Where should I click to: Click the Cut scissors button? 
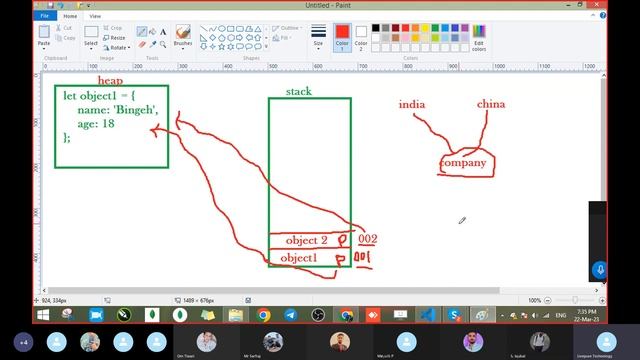pyautogui.click(x=64, y=28)
